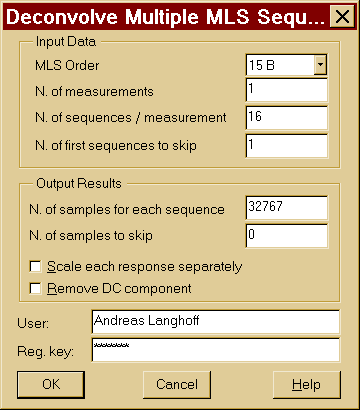Click the User: text label

[x=33, y=323]
